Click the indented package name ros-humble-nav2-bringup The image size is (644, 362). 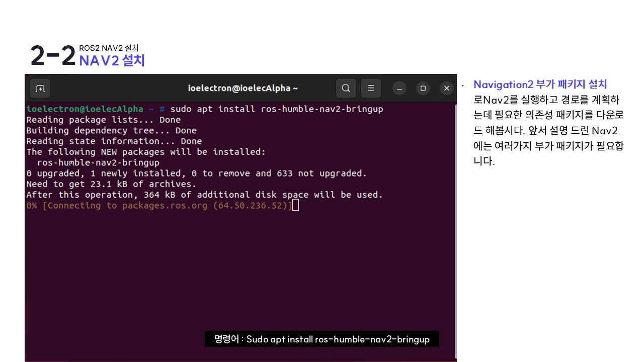click(98, 162)
